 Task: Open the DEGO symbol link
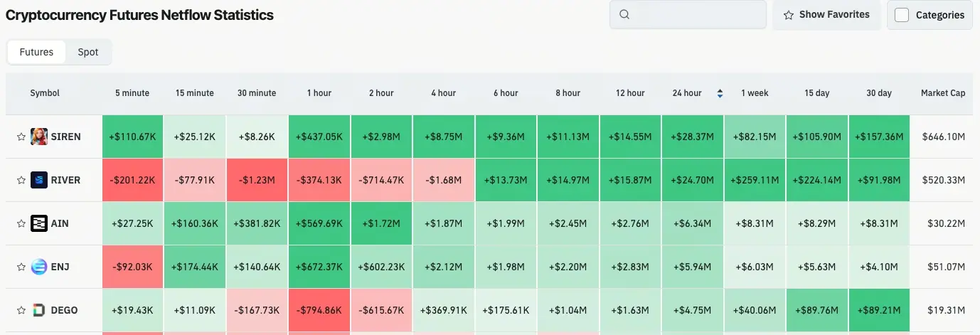pos(64,310)
